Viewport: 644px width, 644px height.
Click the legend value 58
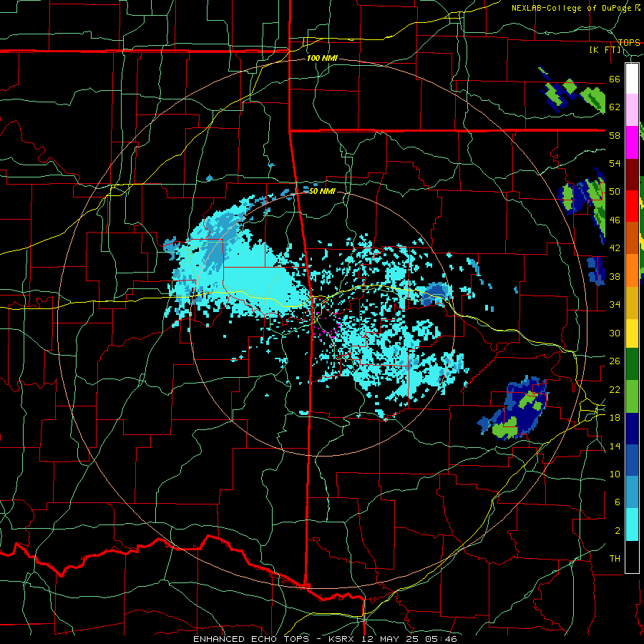(x=615, y=135)
